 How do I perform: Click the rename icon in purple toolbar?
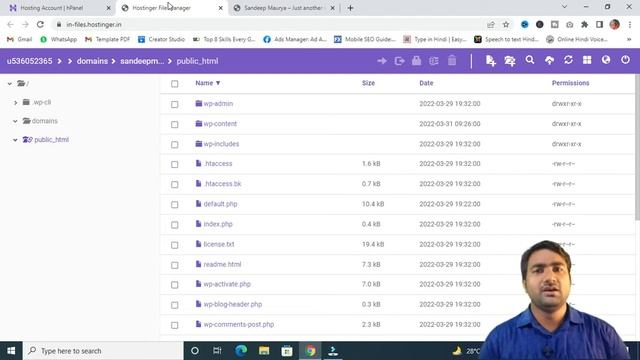pyautogui.click(x=433, y=61)
